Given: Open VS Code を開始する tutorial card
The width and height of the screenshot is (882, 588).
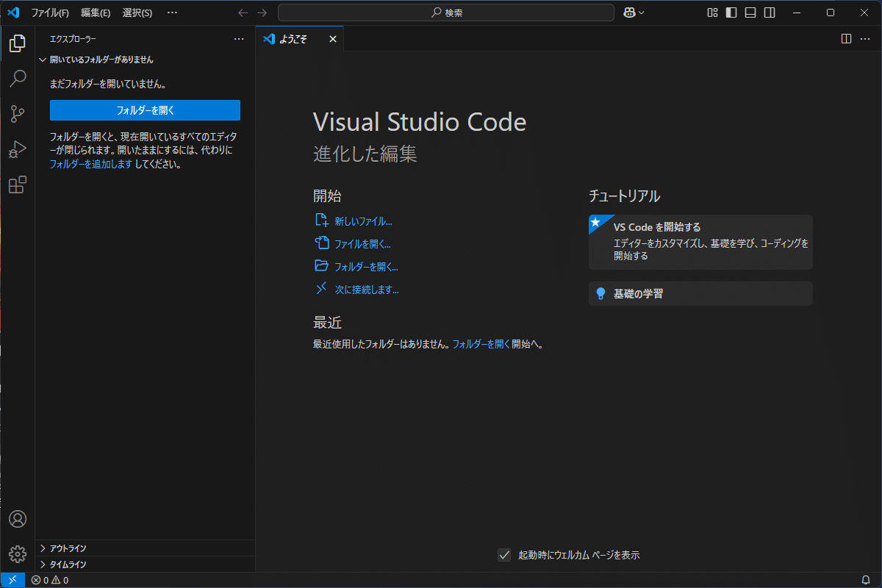Looking at the screenshot, I should tap(700, 242).
